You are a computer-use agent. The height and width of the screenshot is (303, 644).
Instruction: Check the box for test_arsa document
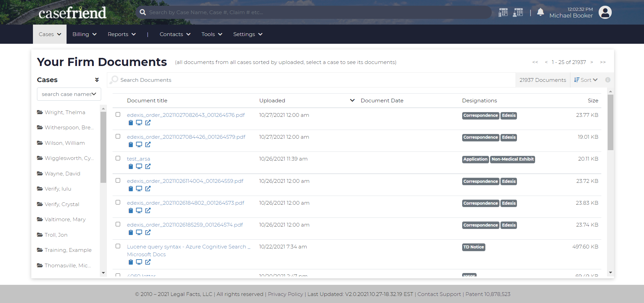pyautogui.click(x=118, y=158)
